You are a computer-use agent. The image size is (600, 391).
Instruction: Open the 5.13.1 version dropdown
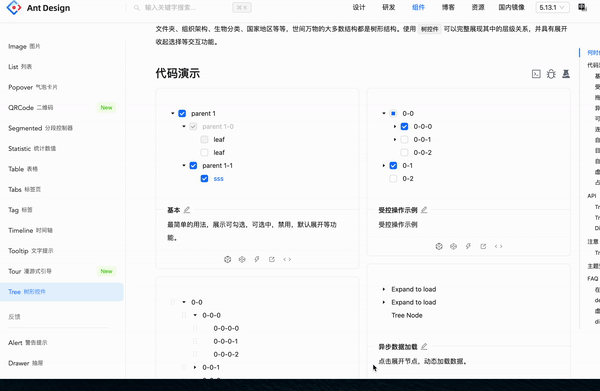(x=552, y=8)
